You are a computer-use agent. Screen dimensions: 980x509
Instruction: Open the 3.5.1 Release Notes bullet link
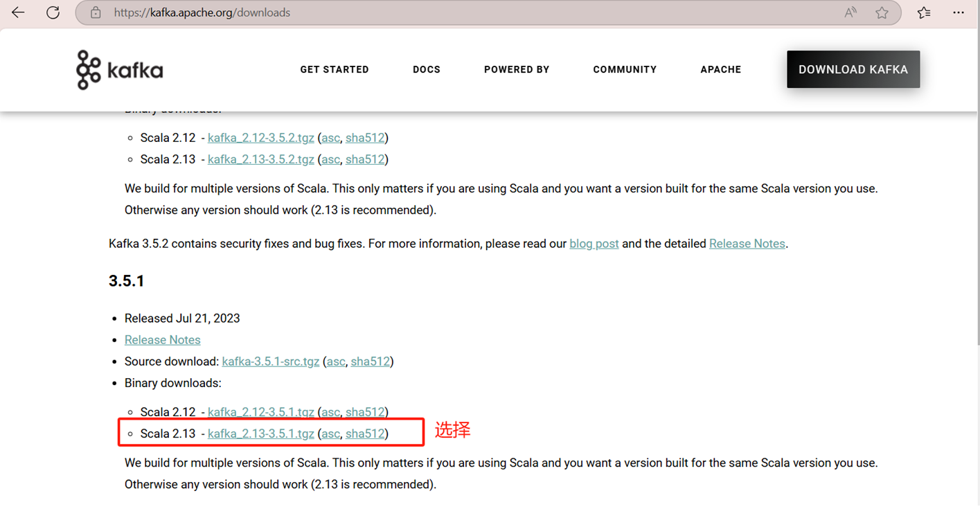(163, 340)
